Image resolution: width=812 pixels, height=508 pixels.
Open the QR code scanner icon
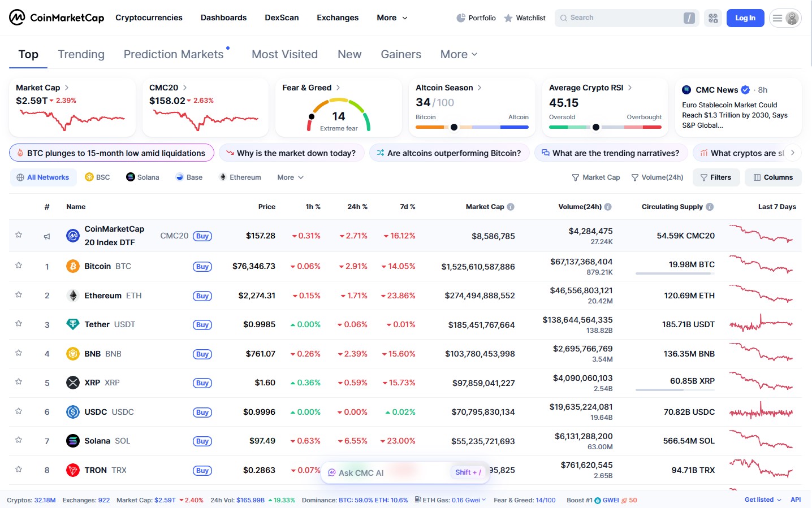[x=713, y=18]
